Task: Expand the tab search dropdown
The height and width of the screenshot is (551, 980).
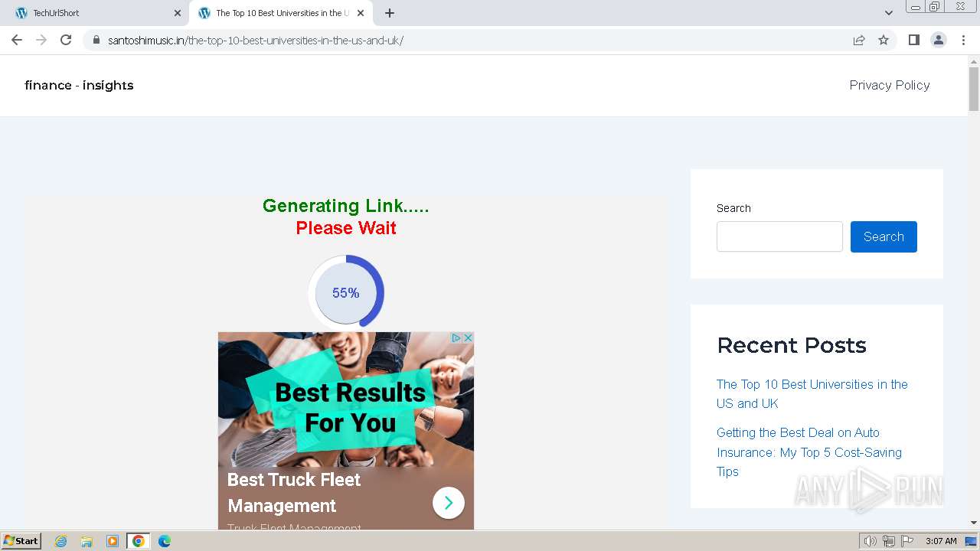Action: click(x=888, y=13)
